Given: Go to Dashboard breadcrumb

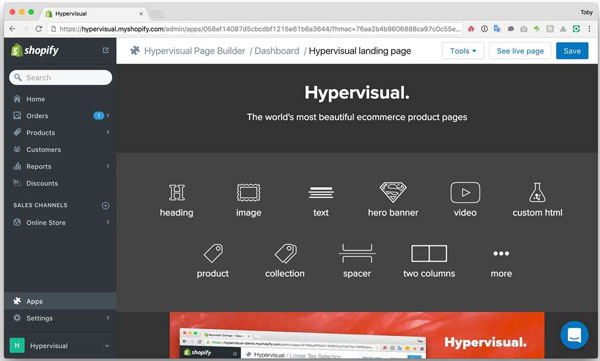Looking at the screenshot, I should pos(277,51).
